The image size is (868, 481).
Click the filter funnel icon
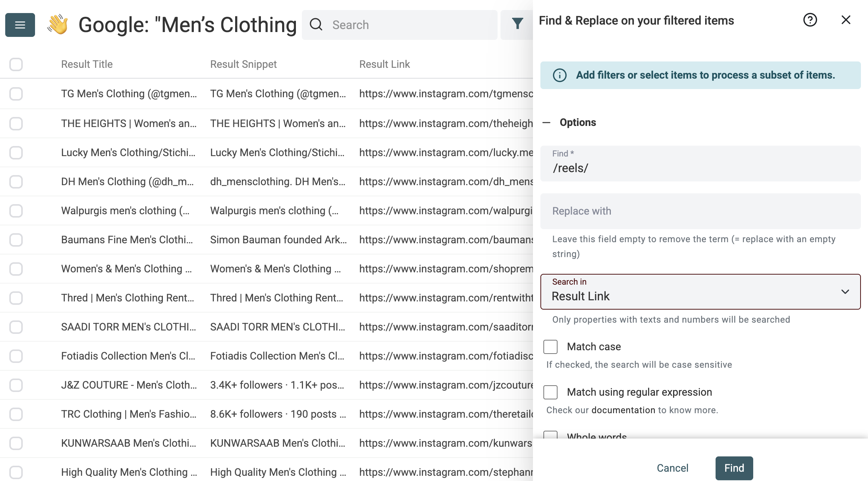pyautogui.click(x=517, y=24)
